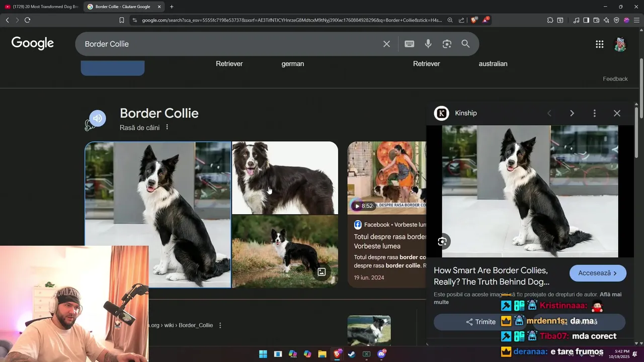Share this page link
The width and height of the screenshot is (644, 362).
[x=461, y=20]
